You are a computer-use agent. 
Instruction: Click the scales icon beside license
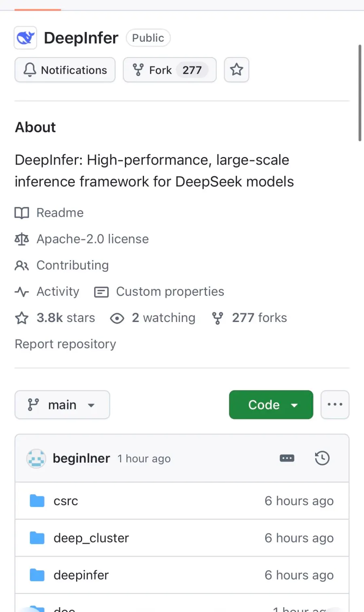pyautogui.click(x=22, y=239)
